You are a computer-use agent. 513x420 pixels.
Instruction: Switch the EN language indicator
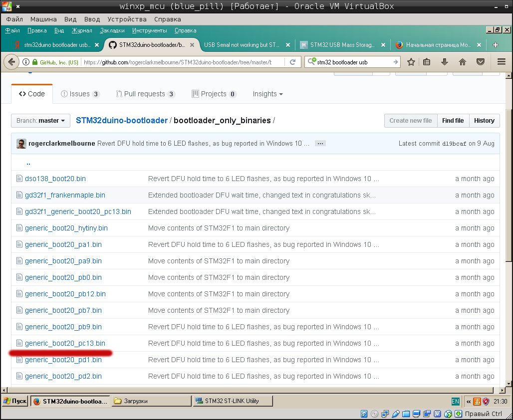pyautogui.click(x=455, y=402)
